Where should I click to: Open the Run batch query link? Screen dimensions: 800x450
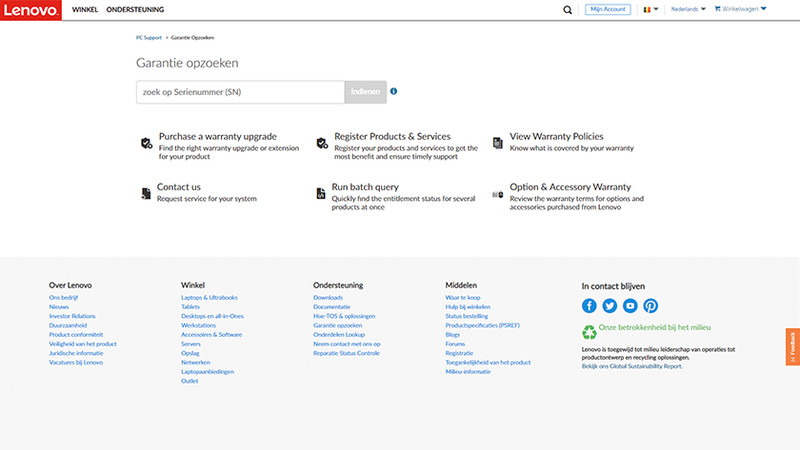365,187
